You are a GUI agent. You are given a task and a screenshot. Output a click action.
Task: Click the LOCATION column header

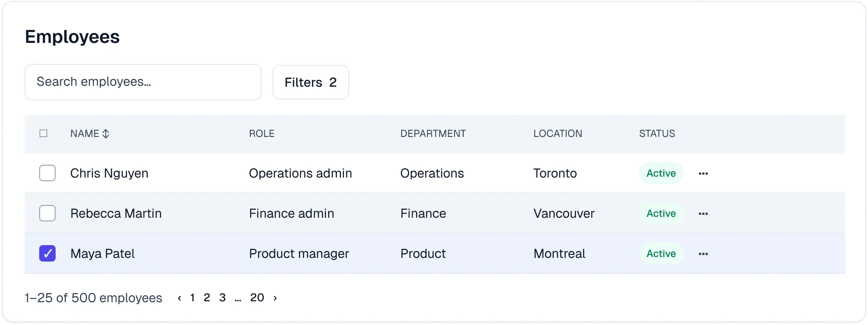(x=558, y=134)
